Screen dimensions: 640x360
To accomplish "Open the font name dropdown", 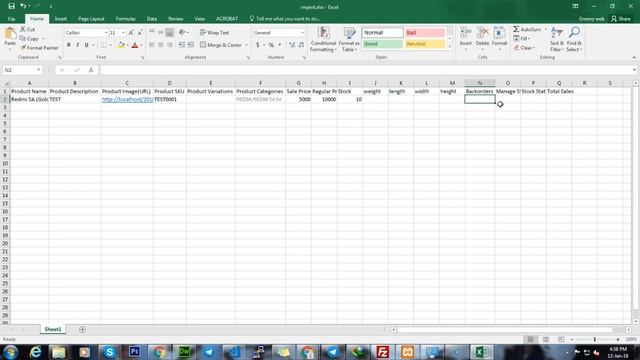I will pyautogui.click(x=106, y=33).
